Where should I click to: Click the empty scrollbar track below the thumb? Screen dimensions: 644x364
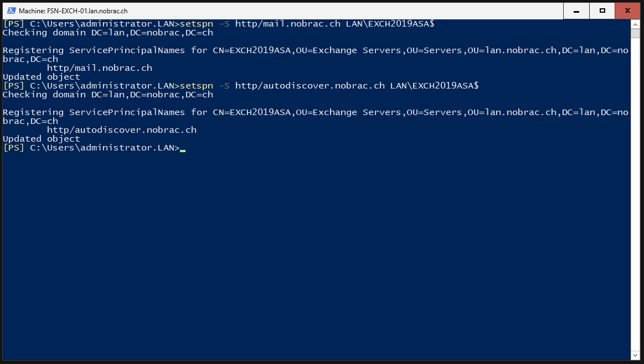pyautogui.click(x=635, y=193)
